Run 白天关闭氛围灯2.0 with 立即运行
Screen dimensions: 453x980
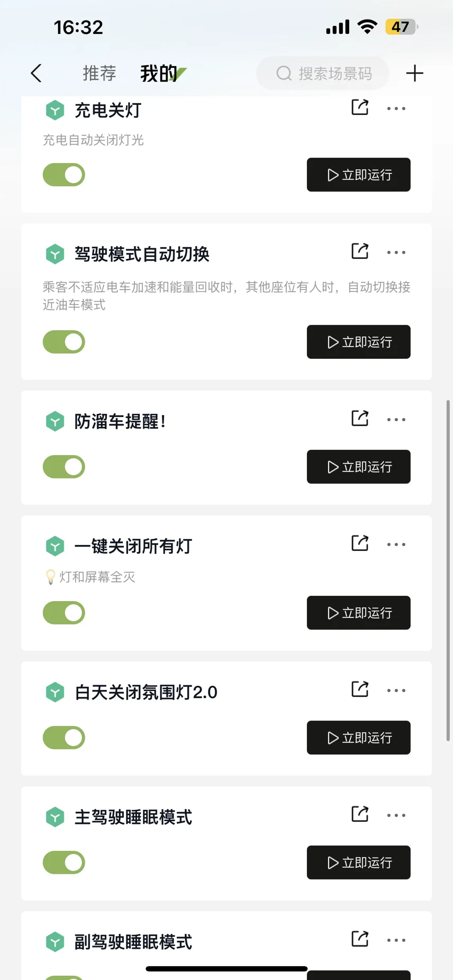[359, 738]
